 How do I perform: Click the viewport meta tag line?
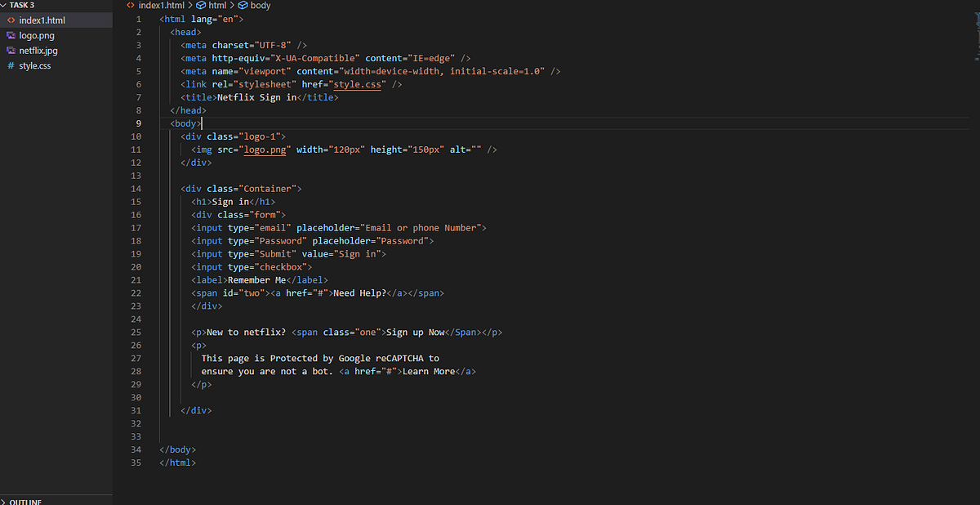click(x=371, y=71)
